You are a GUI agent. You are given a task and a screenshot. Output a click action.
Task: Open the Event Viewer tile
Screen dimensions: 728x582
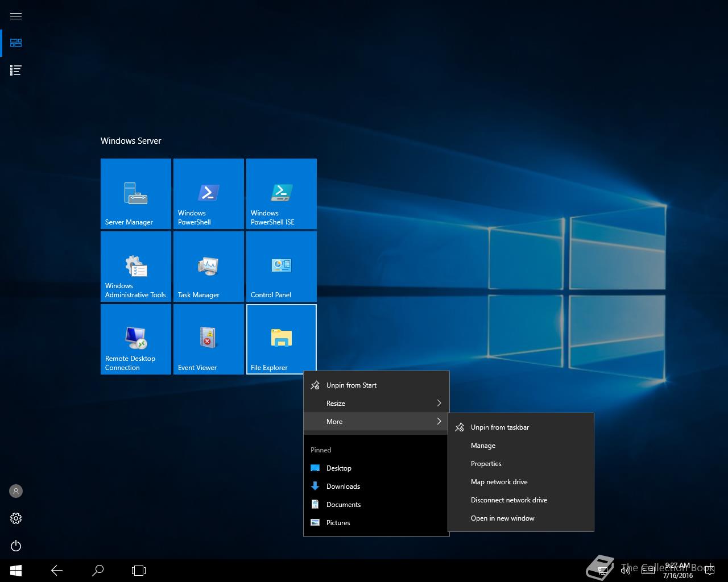209,339
